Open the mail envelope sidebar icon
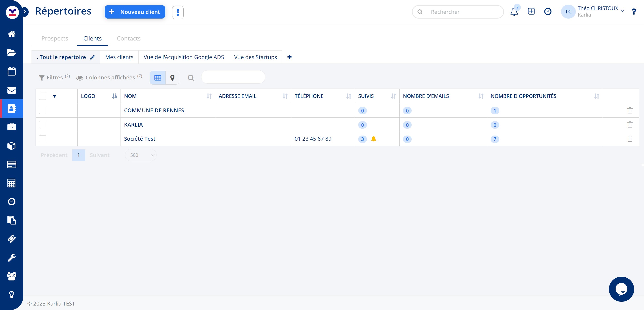Viewport: 644px width, 310px height. (x=11, y=90)
